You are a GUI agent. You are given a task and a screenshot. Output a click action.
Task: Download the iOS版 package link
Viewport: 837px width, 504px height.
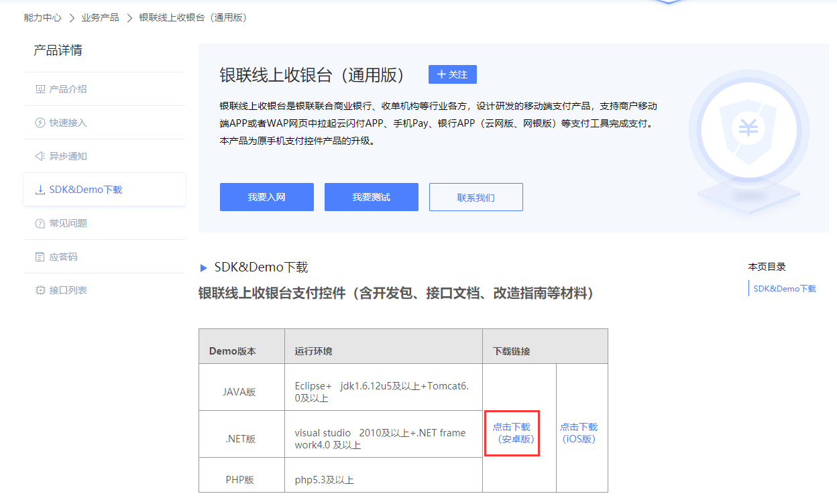tap(579, 433)
